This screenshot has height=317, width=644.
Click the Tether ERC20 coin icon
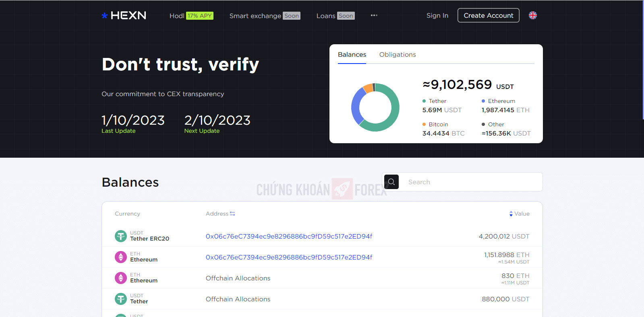pos(121,236)
